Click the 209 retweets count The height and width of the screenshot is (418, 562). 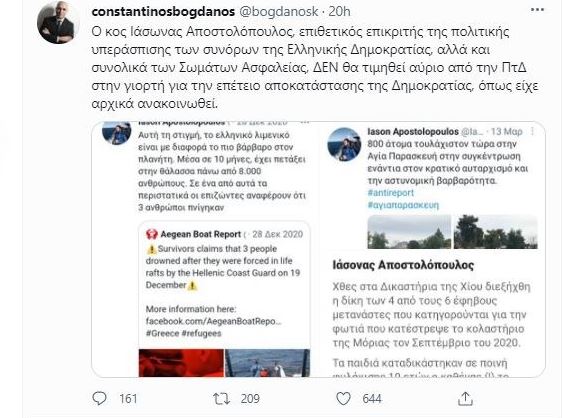pos(250,399)
